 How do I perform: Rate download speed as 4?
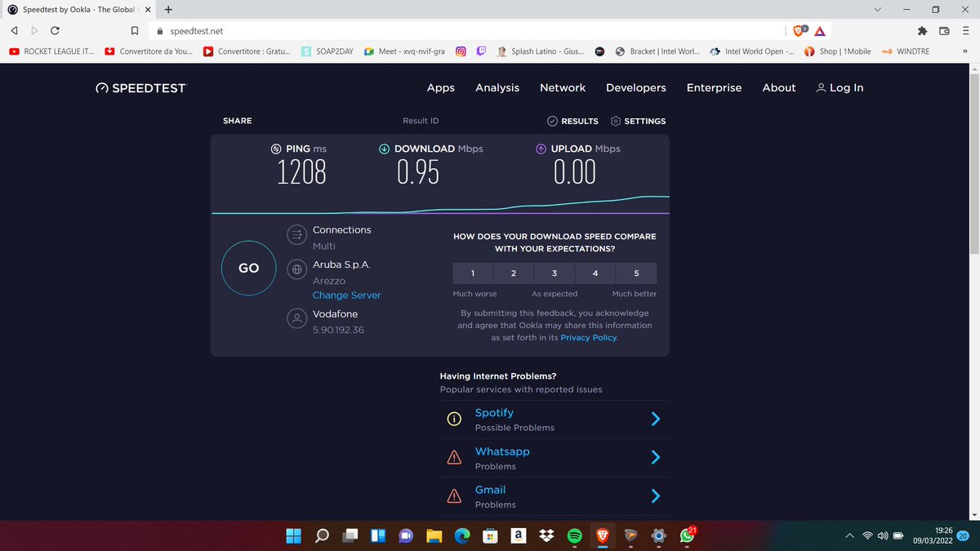[595, 273]
